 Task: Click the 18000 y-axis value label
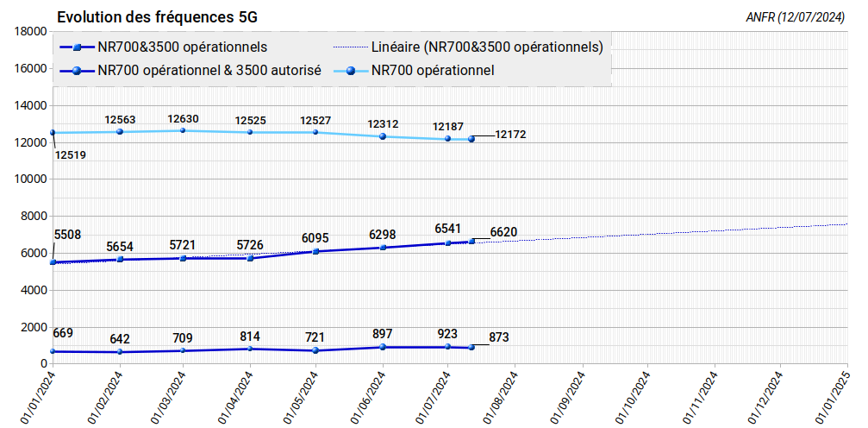(30, 31)
